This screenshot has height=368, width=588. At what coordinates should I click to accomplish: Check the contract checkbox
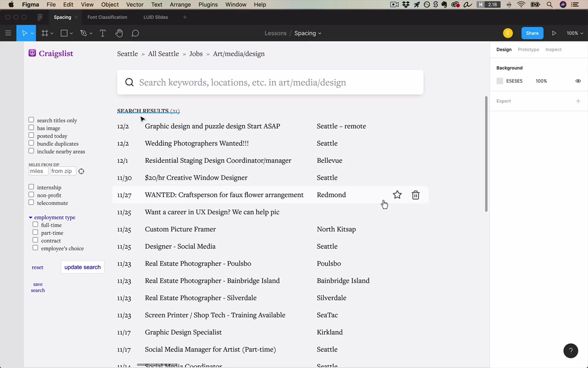click(x=35, y=240)
